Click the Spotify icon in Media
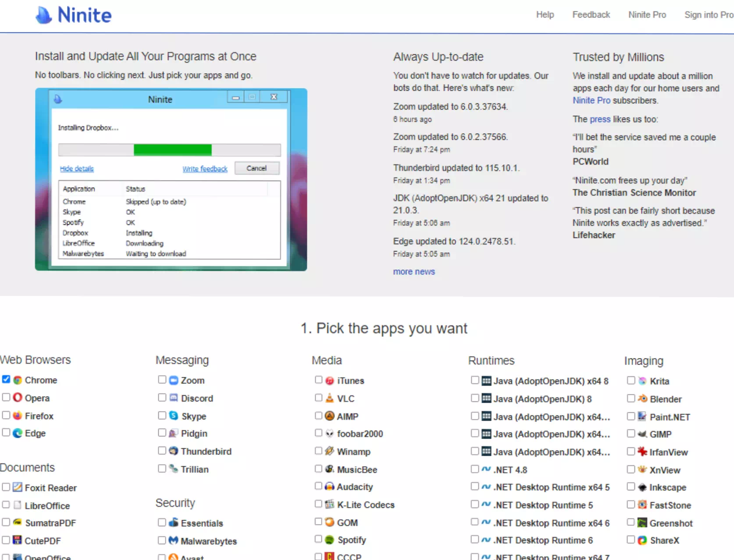 (x=330, y=540)
